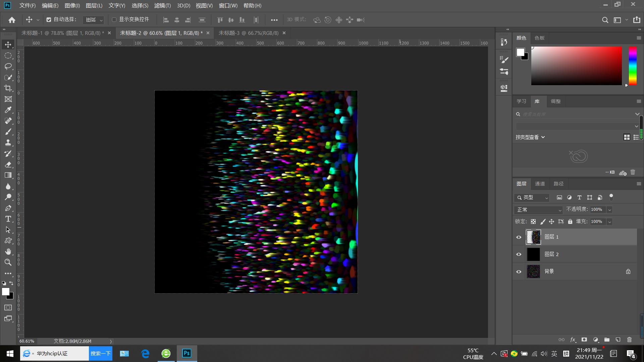Viewport: 644px width, 362px height.
Task: Select the History Brush tool
Action: pos(8,154)
